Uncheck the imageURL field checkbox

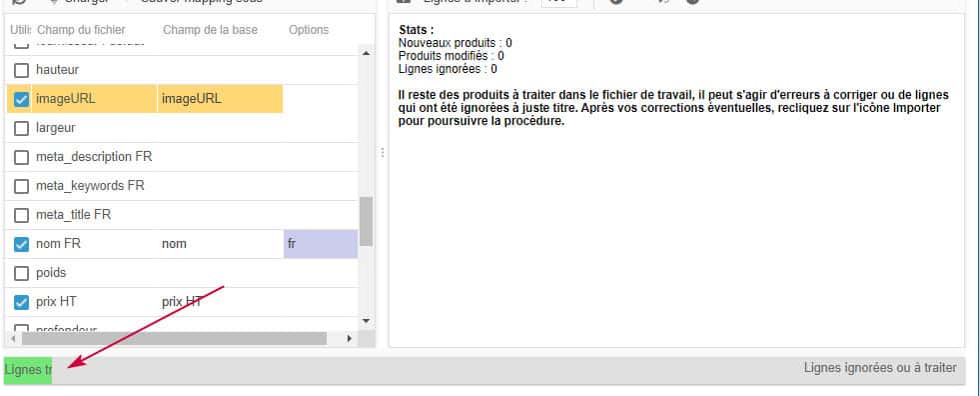(21, 99)
